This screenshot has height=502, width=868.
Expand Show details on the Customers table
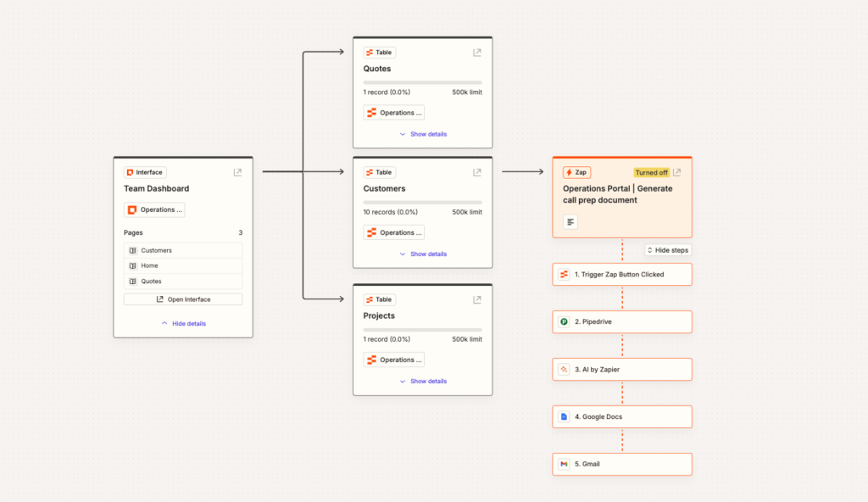tap(422, 254)
